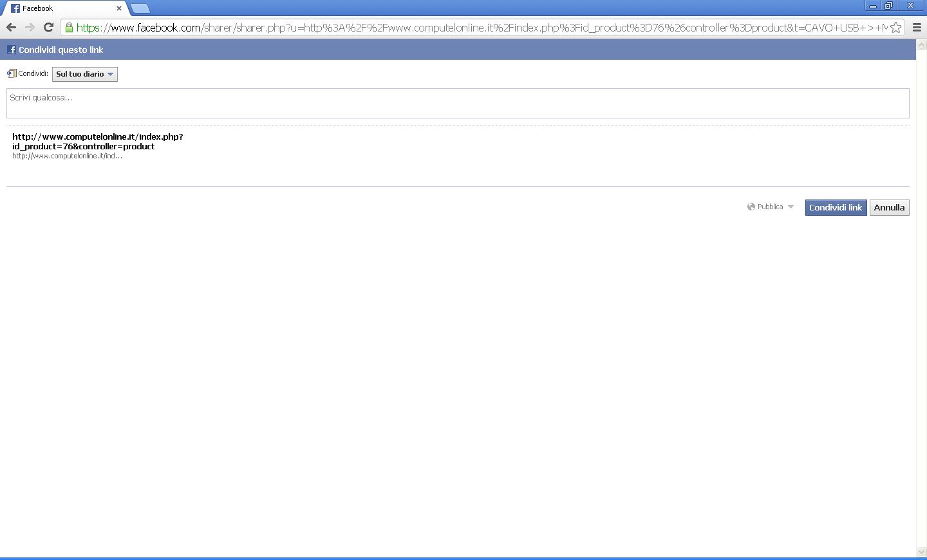Cancel sharing with the Annulla button
Screen dimensions: 927x560
coord(889,207)
